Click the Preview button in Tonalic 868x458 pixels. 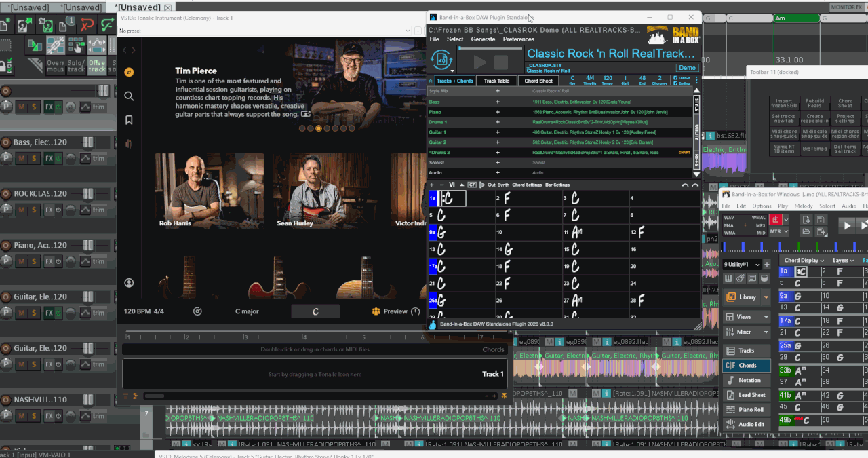pos(390,311)
